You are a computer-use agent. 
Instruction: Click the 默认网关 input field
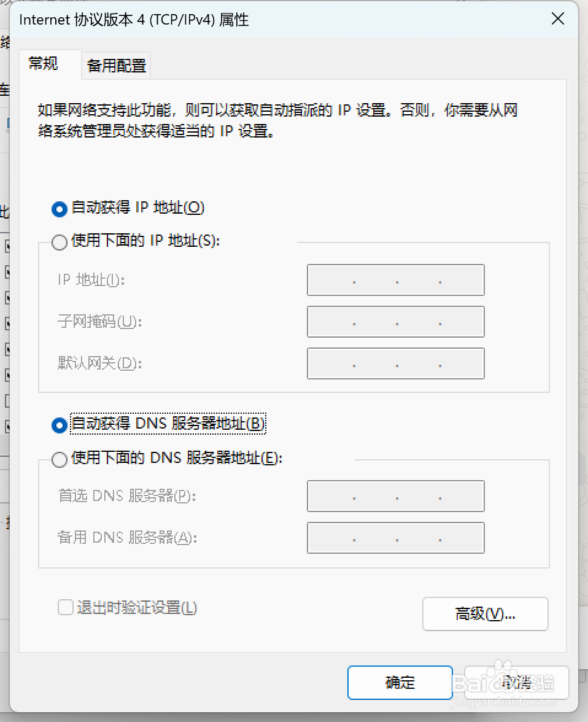click(395, 363)
